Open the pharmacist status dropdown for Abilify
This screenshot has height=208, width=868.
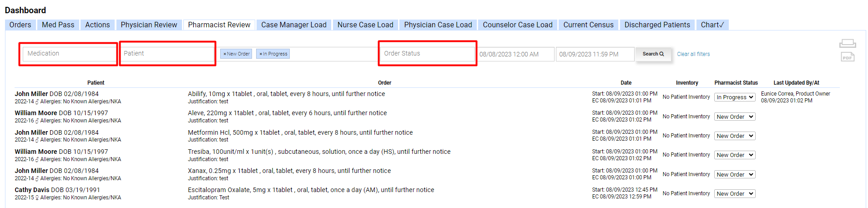(x=734, y=97)
